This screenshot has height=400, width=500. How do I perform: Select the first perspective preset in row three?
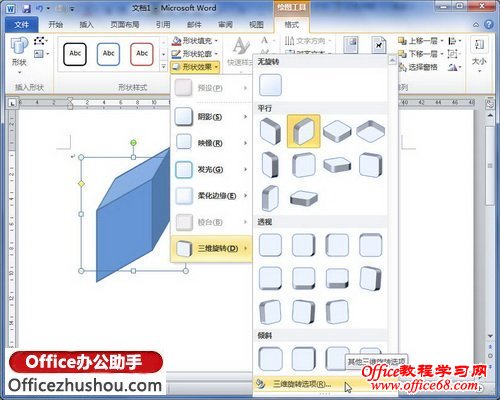coord(270,312)
